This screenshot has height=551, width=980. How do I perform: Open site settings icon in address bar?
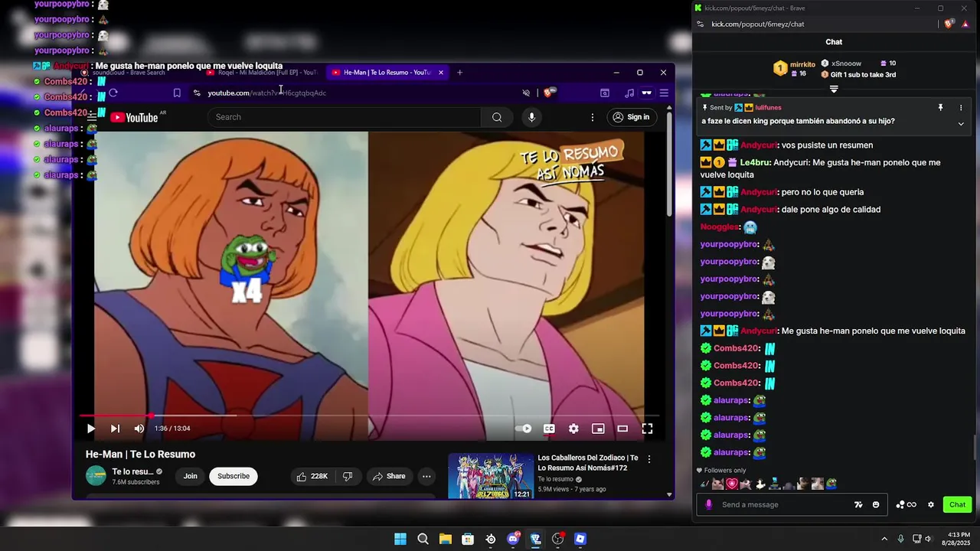tap(197, 93)
